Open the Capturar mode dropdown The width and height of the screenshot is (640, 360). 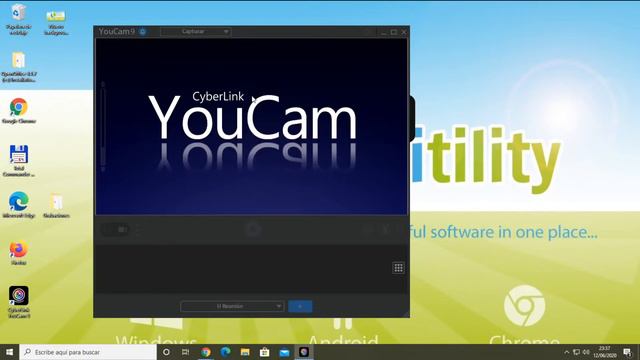[x=196, y=31]
